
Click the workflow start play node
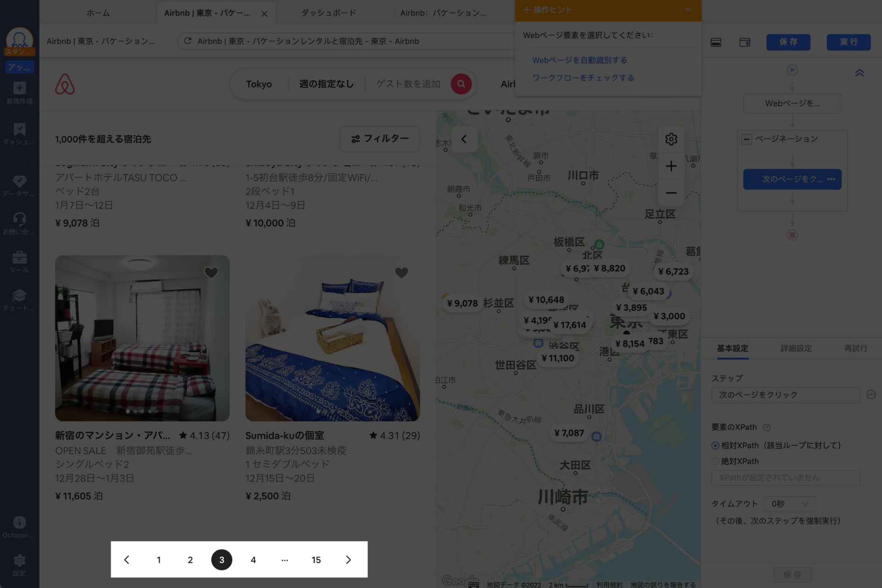792,70
